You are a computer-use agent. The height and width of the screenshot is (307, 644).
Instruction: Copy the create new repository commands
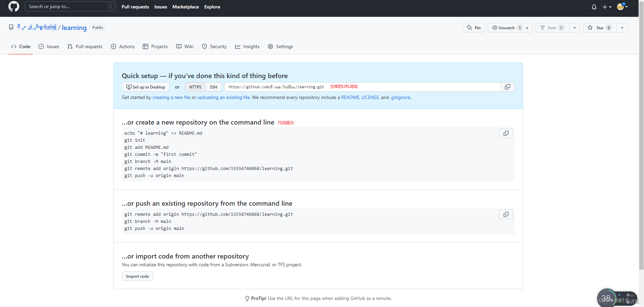point(506,133)
